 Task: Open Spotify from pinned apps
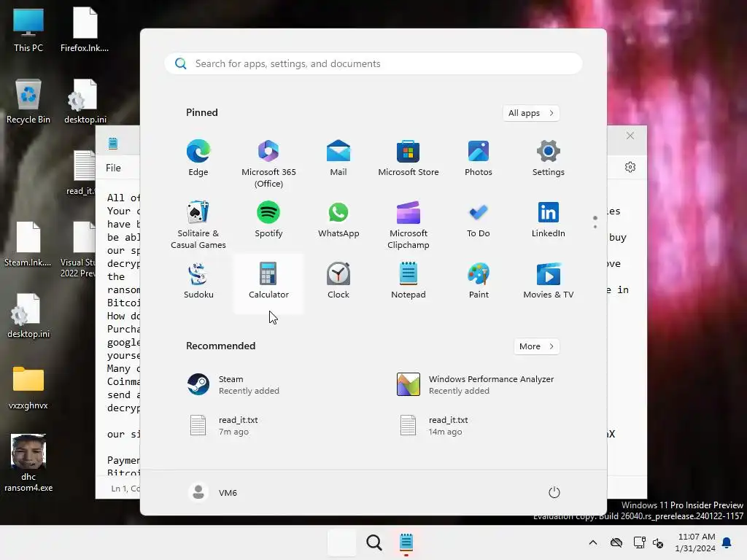[268, 220]
